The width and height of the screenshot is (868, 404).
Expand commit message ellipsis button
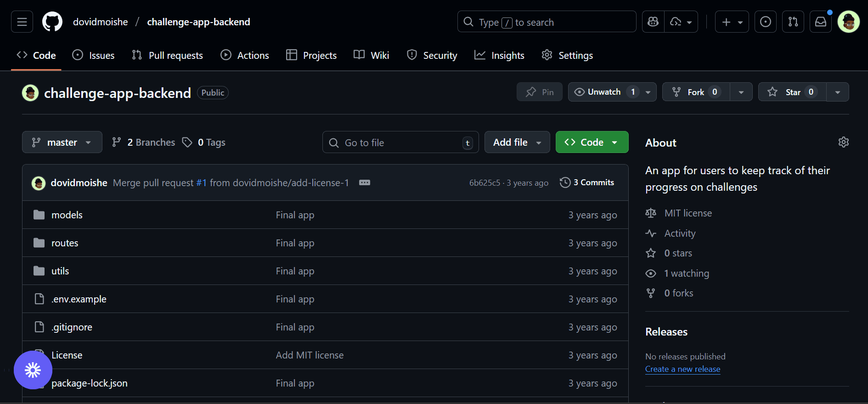(365, 182)
